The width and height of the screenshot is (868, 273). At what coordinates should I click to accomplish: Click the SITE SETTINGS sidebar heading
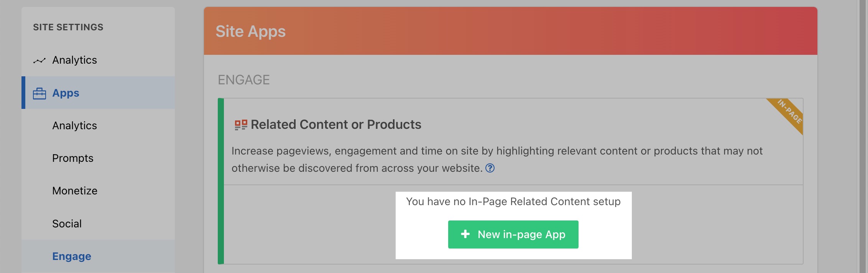68,27
